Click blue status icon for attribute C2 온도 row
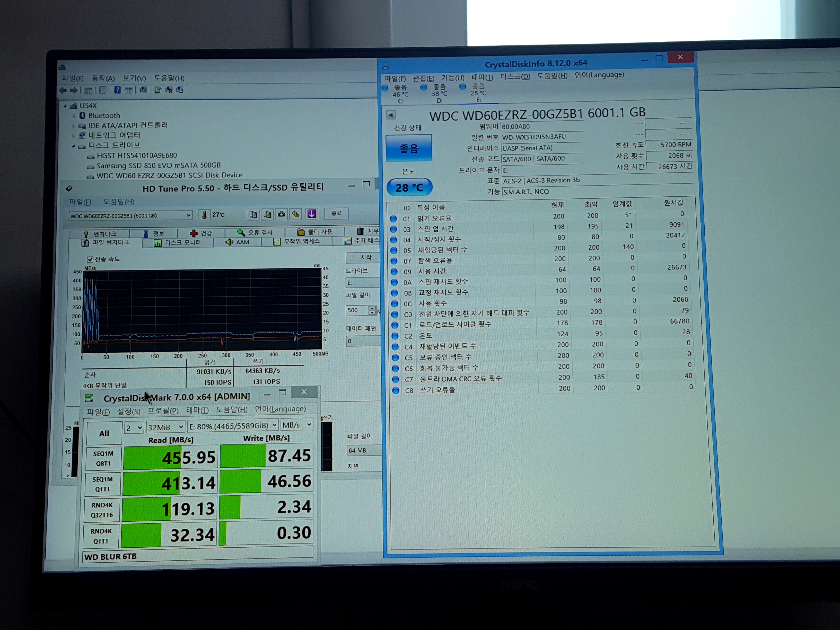 coord(395,336)
